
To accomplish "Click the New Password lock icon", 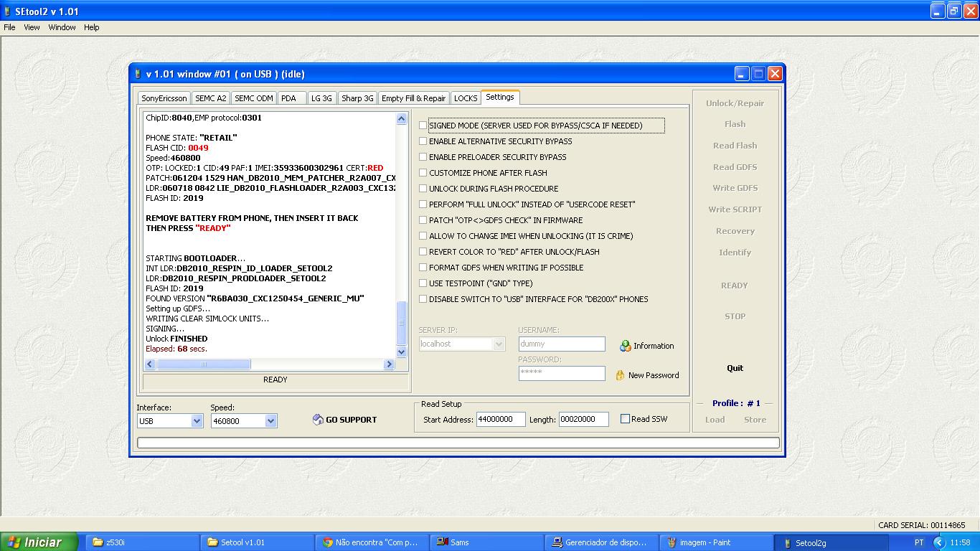I will 620,375.
